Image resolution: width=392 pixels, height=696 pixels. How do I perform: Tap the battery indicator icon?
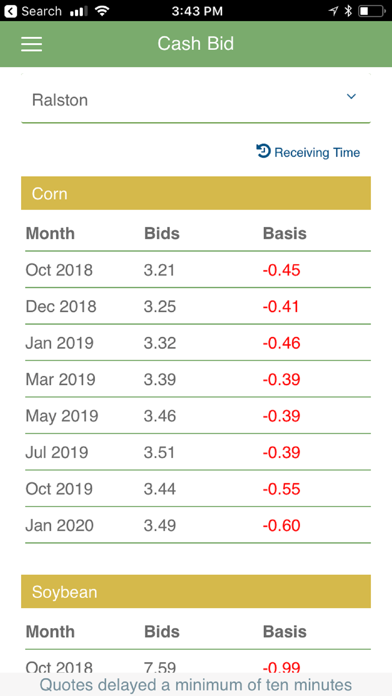click(372, 11)
